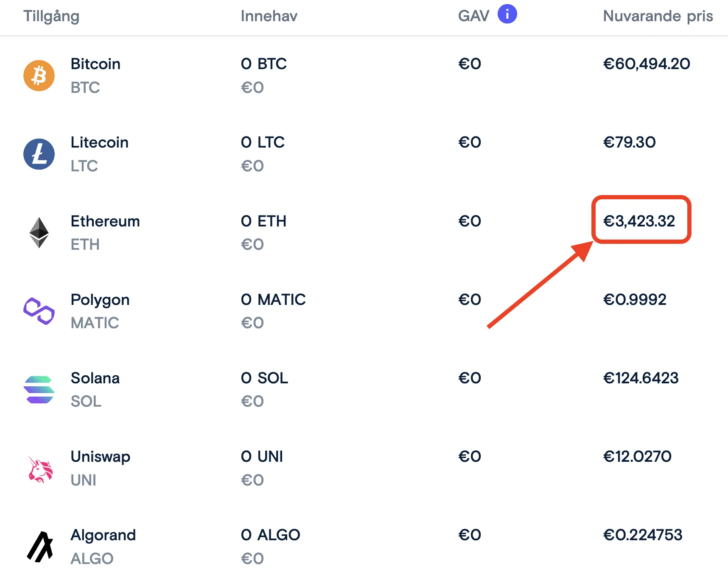Select the highlighted Ethereum price €3,423.32
Image resolution: width=728 pixels, height=575 pixels.
click(639, 221)
